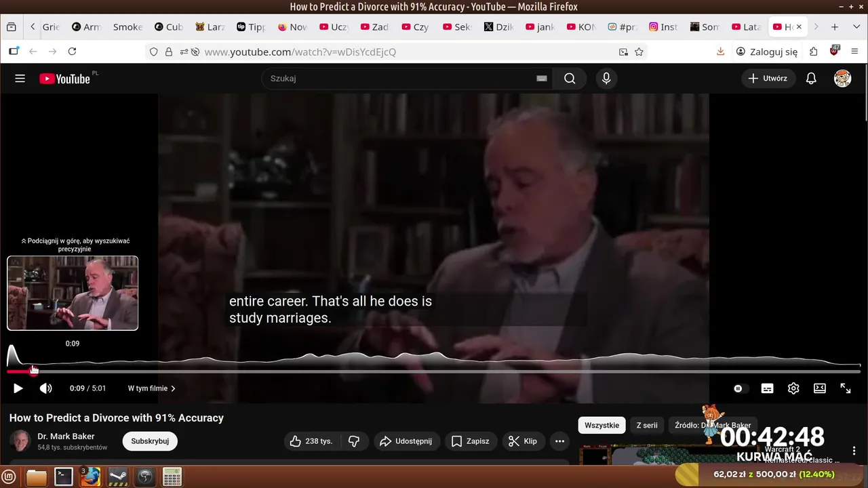The width and height of the screenshot is (868, 488).
Task: Open the on-screen keyboard icon in search
Action: pos(542,79)
